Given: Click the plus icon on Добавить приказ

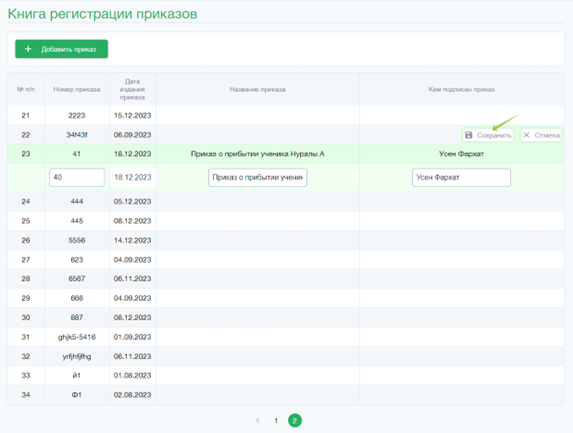Looking at the screenshot, I should pos(28,49).
